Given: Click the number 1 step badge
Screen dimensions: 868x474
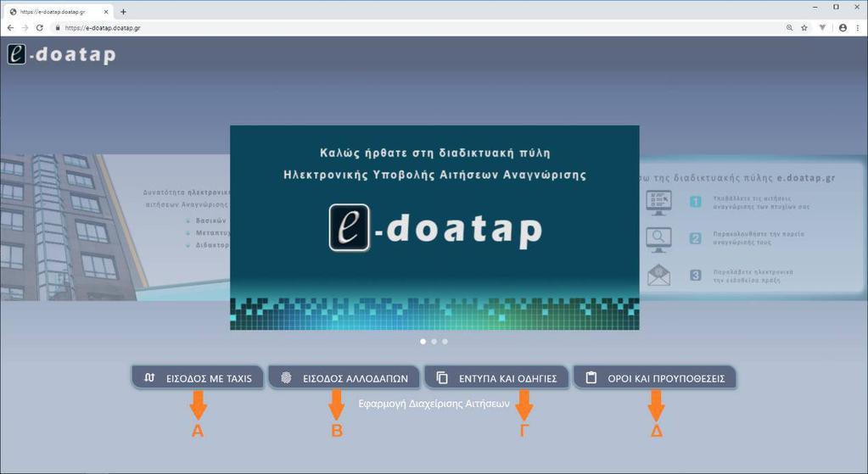Looking at the screenshot, I should tap(695, 202).
